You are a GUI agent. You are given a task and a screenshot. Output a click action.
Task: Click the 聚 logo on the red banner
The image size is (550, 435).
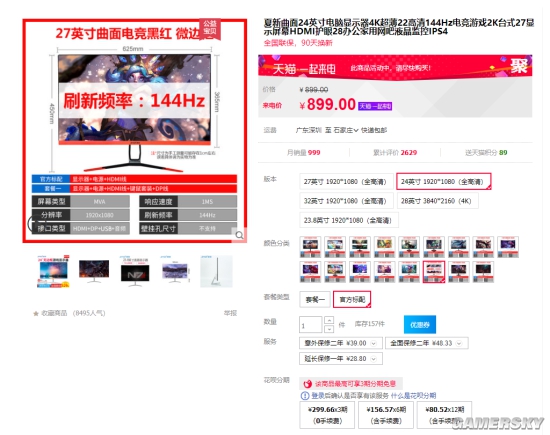pos(519,66)
